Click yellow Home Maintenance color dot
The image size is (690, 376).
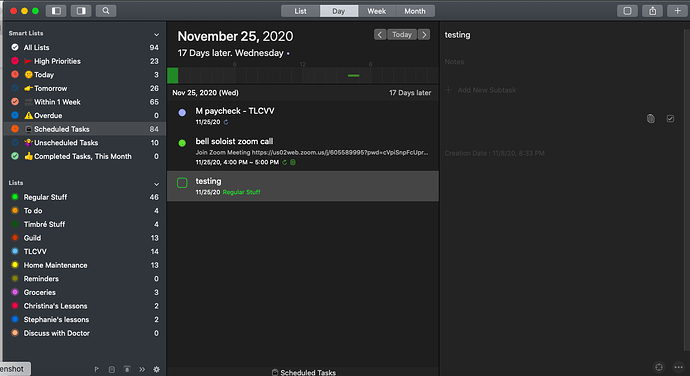[x=15, y=265]
